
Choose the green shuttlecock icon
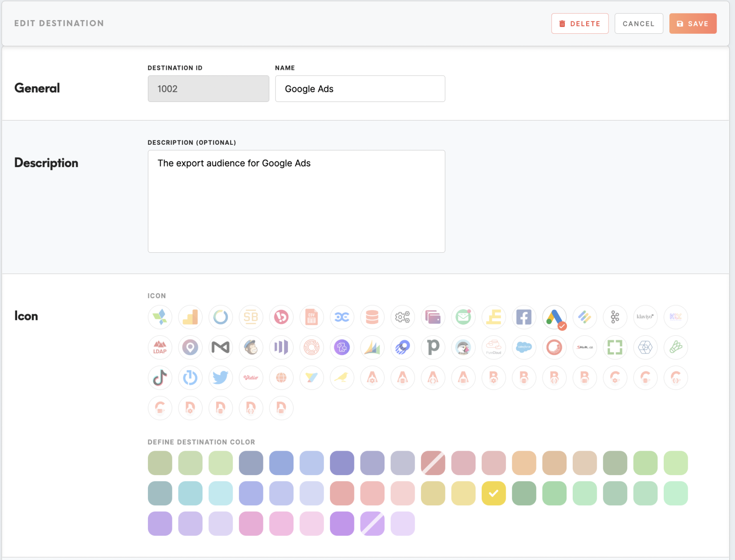[x=676, y=348]
